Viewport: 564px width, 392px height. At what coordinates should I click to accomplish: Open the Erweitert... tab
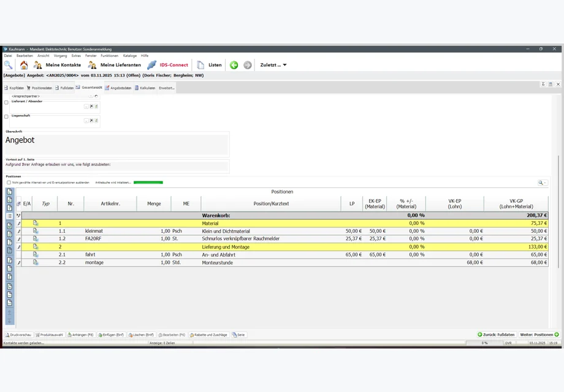tap(167, 88)
